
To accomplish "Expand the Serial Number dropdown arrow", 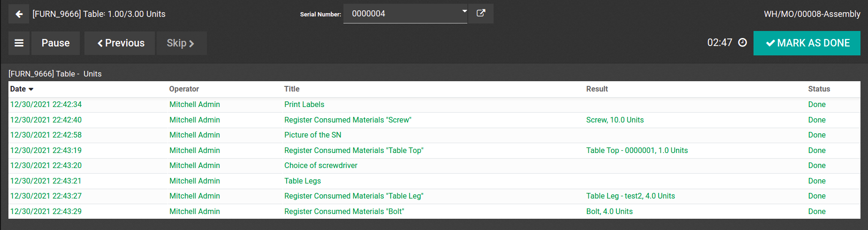I will (464, 11).
